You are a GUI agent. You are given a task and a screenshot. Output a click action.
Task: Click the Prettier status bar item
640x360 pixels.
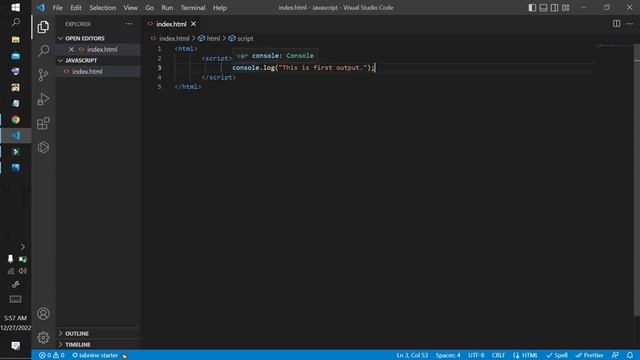(589, 355)
